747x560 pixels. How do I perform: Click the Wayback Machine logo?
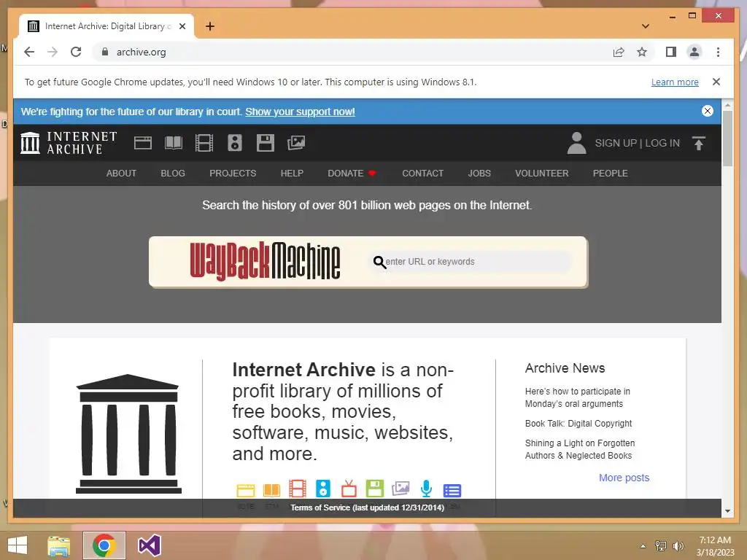click(265, 261)
